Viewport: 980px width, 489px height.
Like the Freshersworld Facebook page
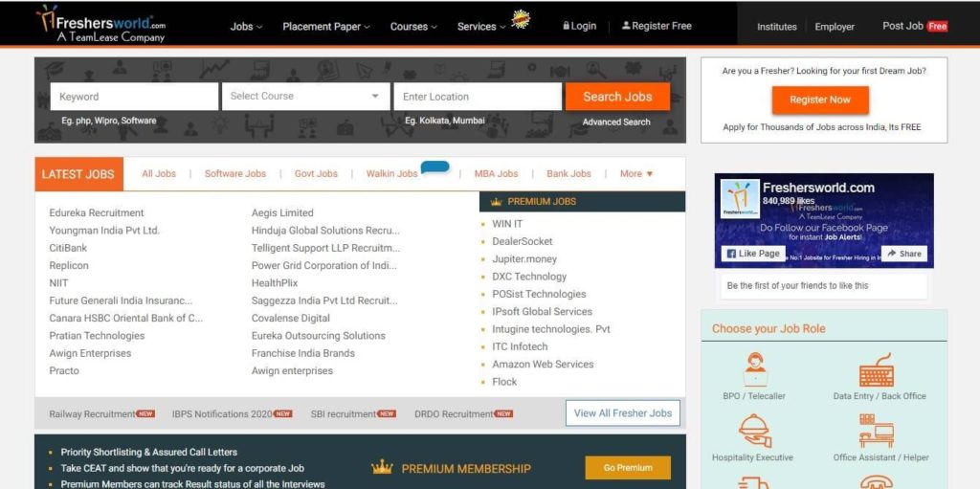(x=753, y=254)
